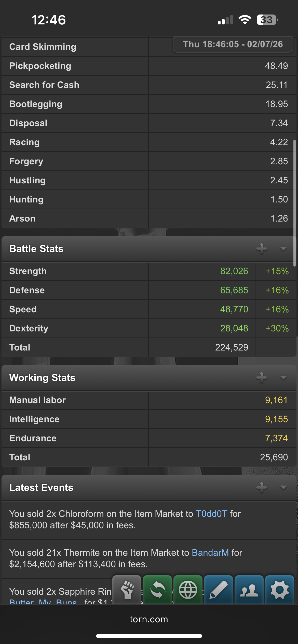Click the move handle on Battle Stats
Image resolution: width=298 pixels, height=644 pixels.
click(x=262, y=248)
